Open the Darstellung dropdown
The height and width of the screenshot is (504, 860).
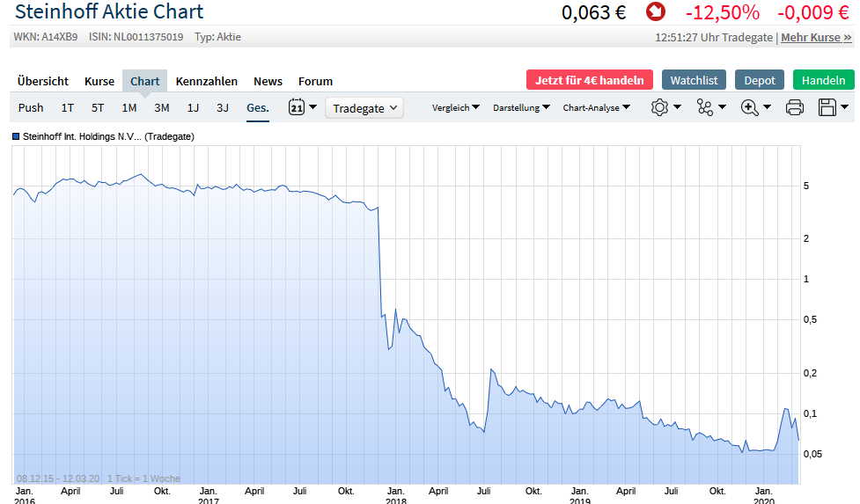(x=522, y=107)
